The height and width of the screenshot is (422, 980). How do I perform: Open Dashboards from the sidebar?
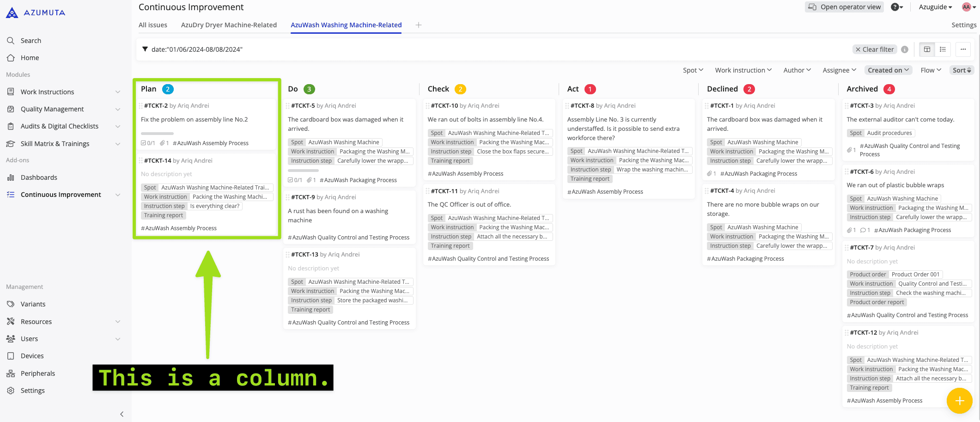(x=39, y=177)
